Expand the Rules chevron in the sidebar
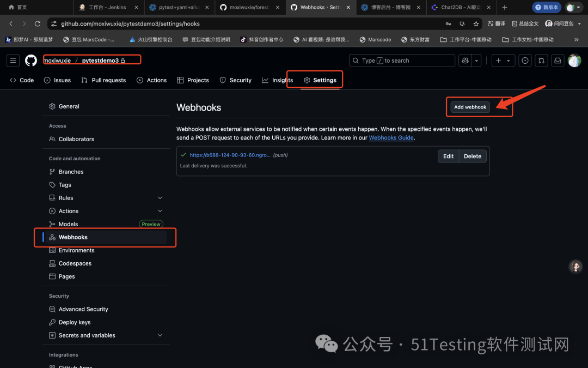This screenshot has height=368, width=588. coord(160,198)
